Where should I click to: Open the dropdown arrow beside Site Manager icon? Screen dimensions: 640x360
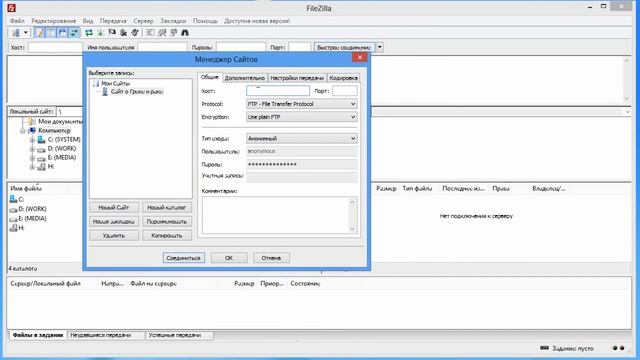click(x=26, y=33)
